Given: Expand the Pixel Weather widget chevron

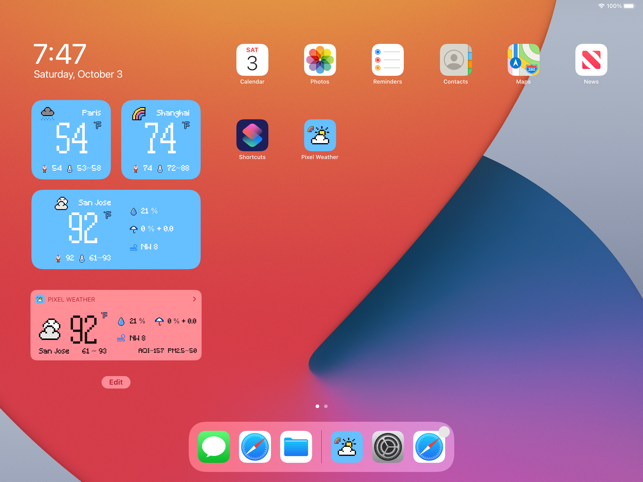Looking at the screenshot, I should coord(194,299).
